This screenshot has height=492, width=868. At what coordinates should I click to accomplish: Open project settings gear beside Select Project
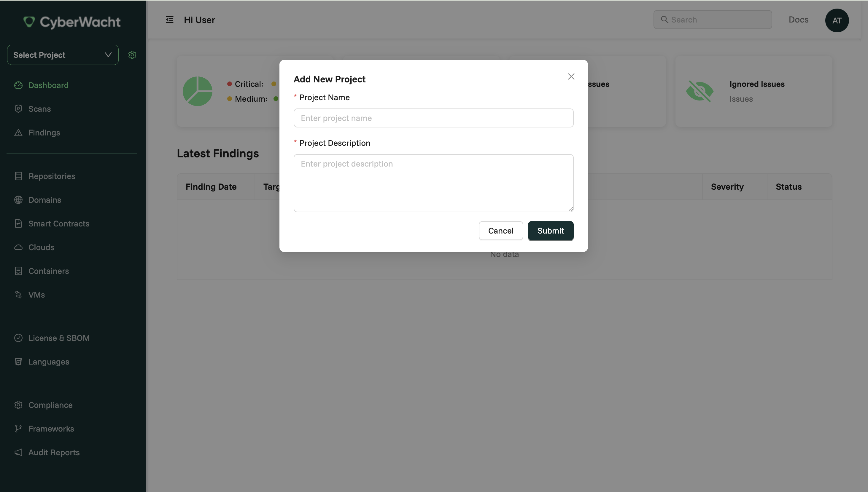(x=132, y=55)
